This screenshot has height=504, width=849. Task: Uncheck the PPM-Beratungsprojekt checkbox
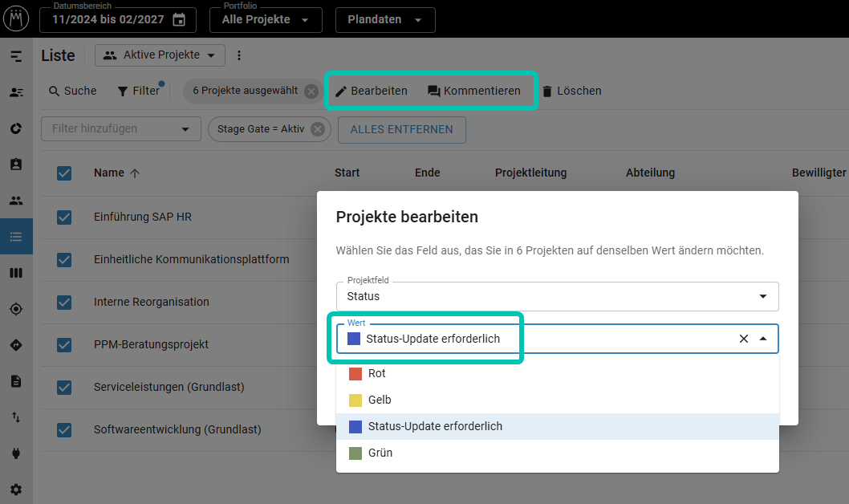tap(64, 344)
